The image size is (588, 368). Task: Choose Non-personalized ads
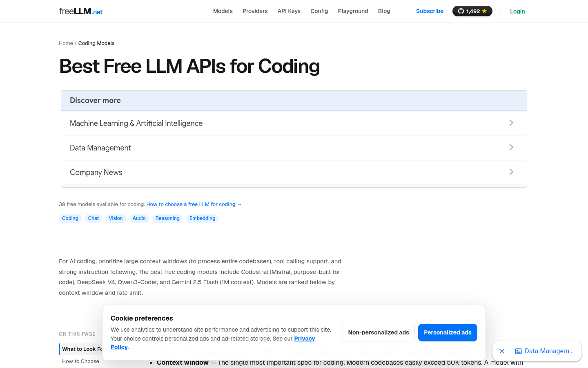click(x=379, y=332)
